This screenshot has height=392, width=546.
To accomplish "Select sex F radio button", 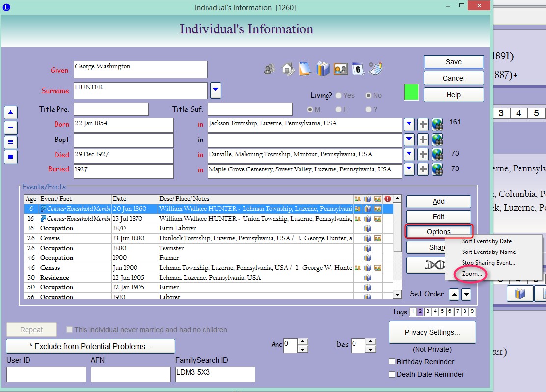I will 338,110.
